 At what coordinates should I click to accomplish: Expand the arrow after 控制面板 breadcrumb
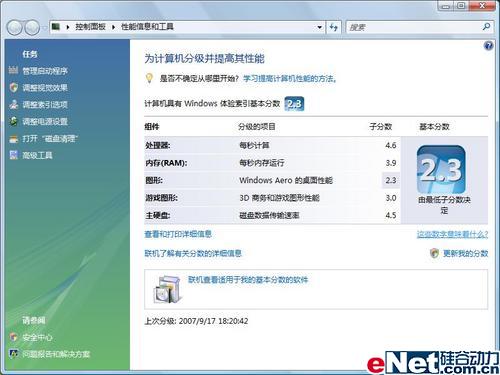[113, 27]
